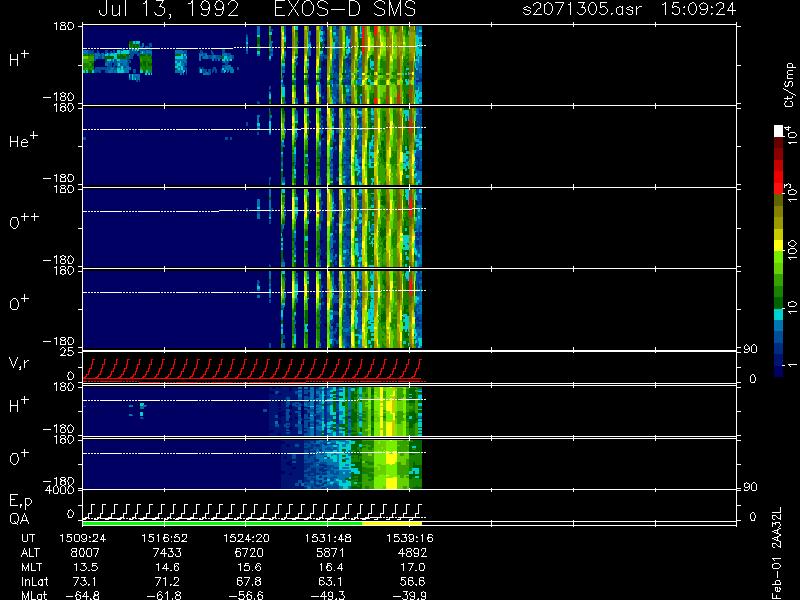Click the header start time "15:09:24"
800x600 pixels.
[x=698, y=9]
